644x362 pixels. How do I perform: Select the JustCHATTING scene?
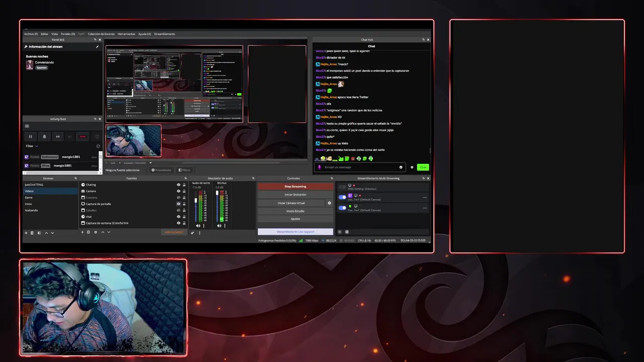point(50,185)
